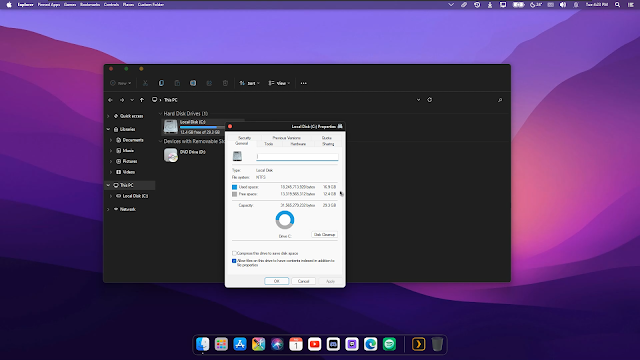Click the Delete trash icon in Explorer toolbar
640x360 pixels.
225,83
